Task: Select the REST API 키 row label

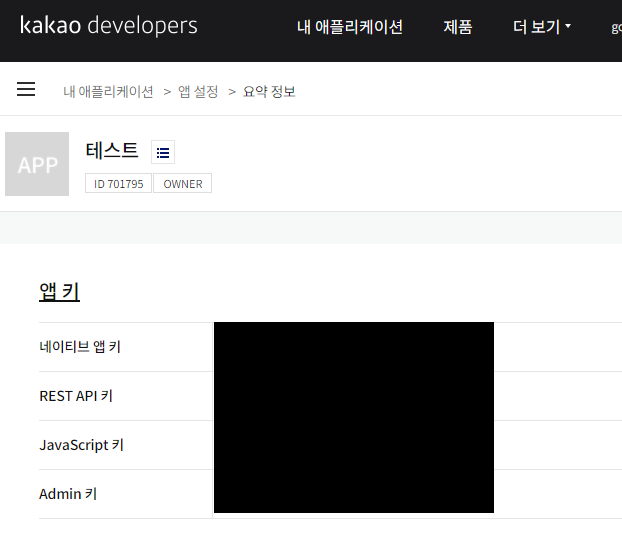Action: tap(76, 396)
